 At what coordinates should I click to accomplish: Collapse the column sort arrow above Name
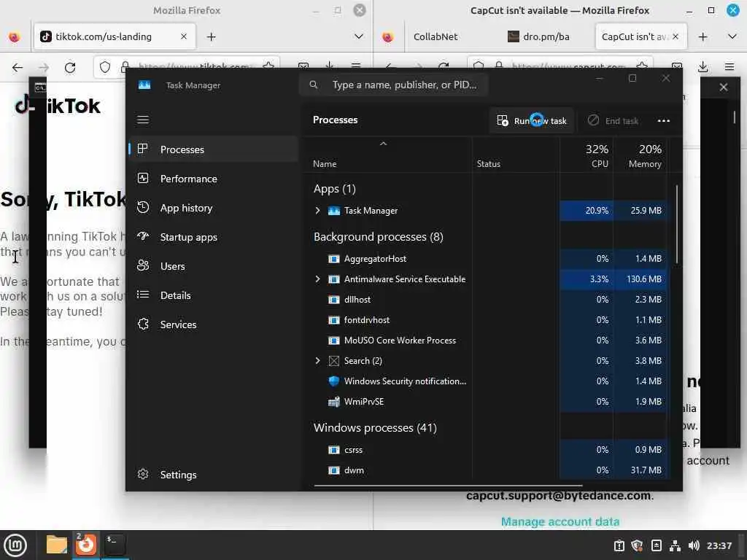[383, 144]
